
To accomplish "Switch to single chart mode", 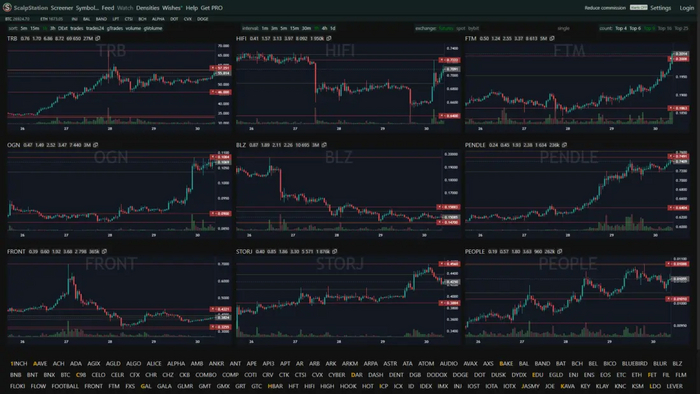I will coord(563,28).
